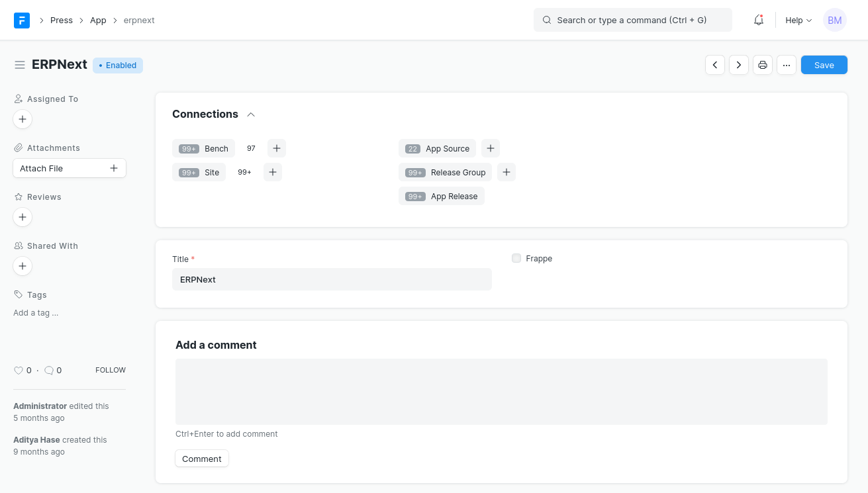
Task: Click the Title input field
Action: 332,279
